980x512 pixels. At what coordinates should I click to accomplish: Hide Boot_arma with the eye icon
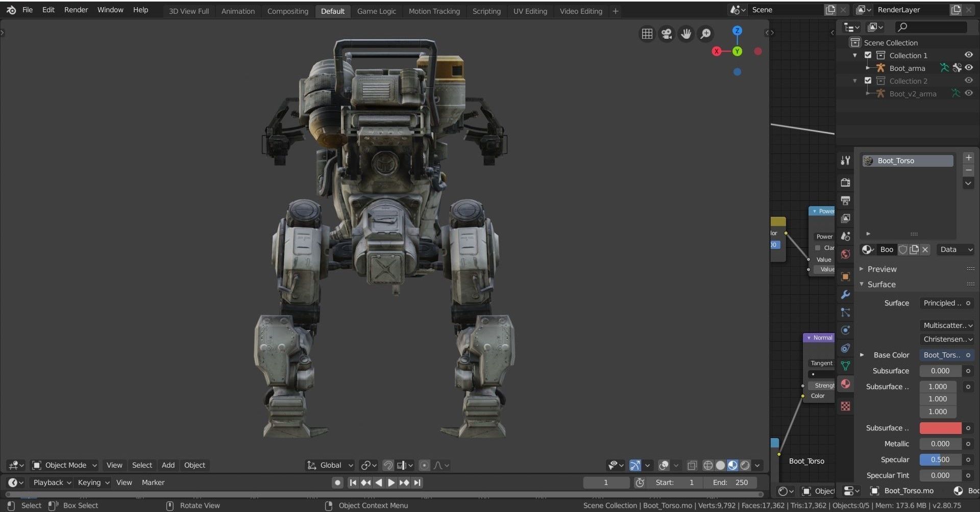coord(968,68)
